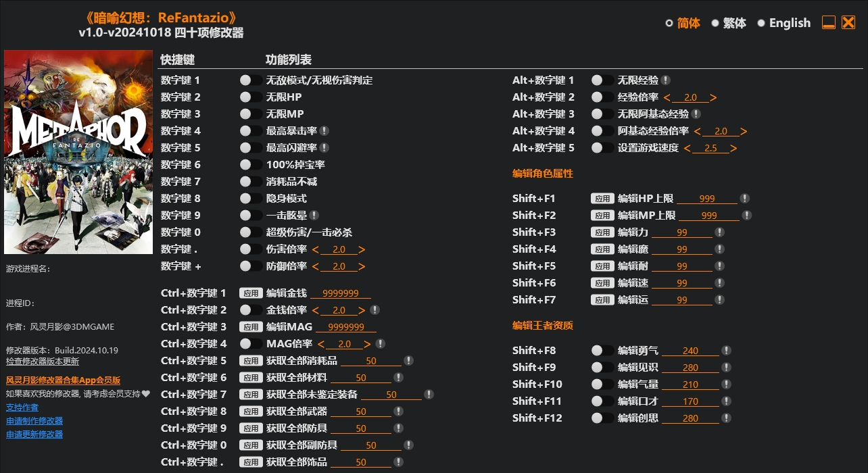Image resolution: width=868 pixels, height=473 pixels.
Task: Click 应用 button for 编辑HP上限
Action: [602, 199]
